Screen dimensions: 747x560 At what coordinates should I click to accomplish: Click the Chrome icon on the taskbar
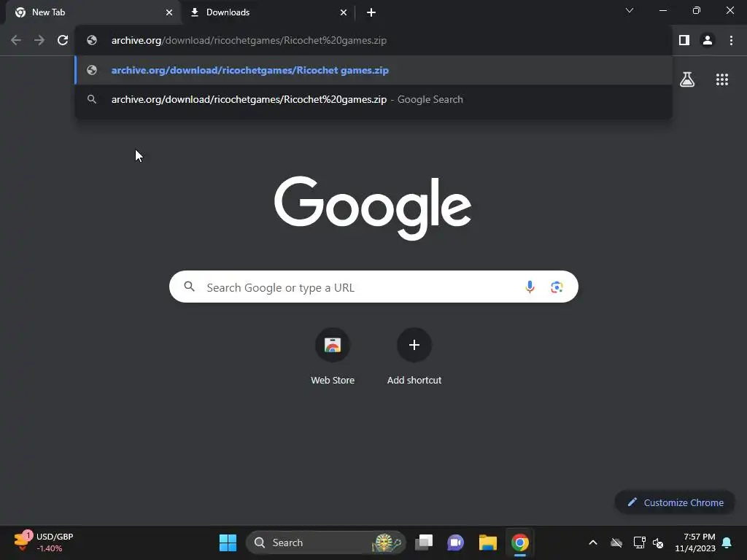(519, 542)
